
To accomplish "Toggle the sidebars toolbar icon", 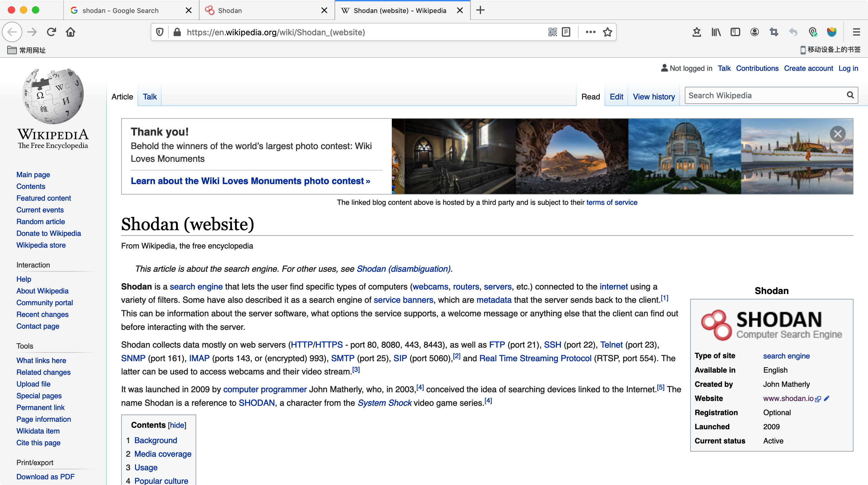I will point(735,32).
